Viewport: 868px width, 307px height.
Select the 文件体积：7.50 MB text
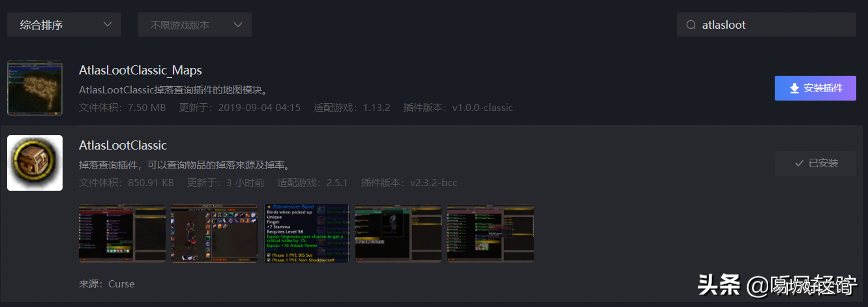click(x=123, y=107)
